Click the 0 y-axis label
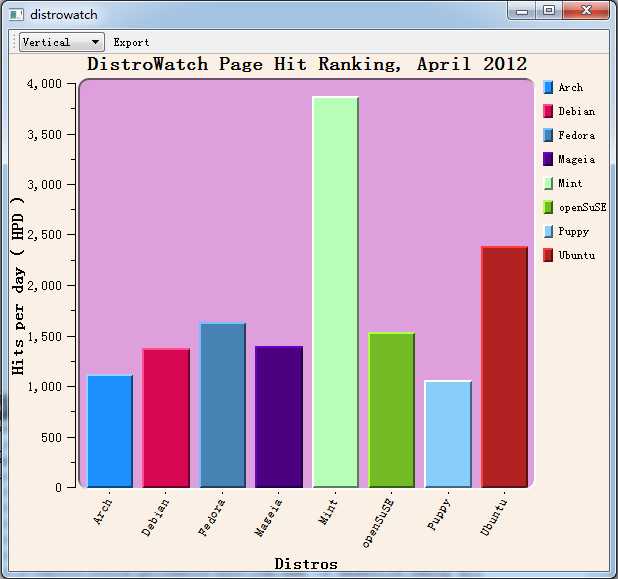This screenshot has width=618, height=579. pos(59,488)
